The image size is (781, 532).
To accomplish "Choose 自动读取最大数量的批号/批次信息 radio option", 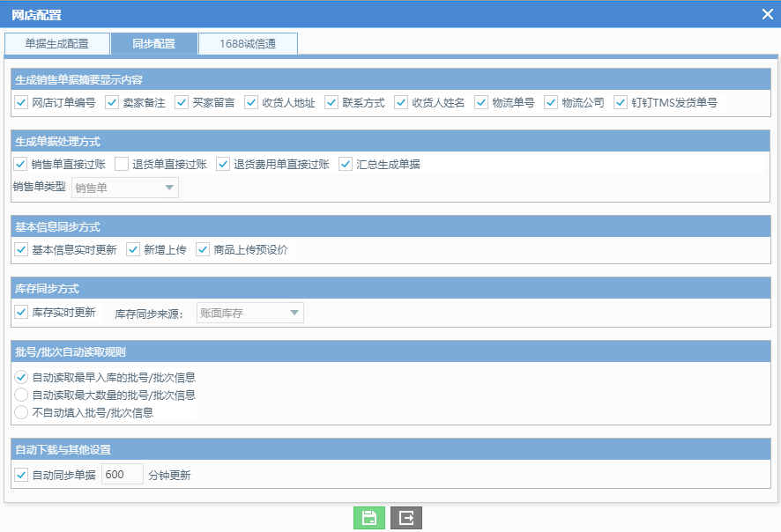I will 21,395.
